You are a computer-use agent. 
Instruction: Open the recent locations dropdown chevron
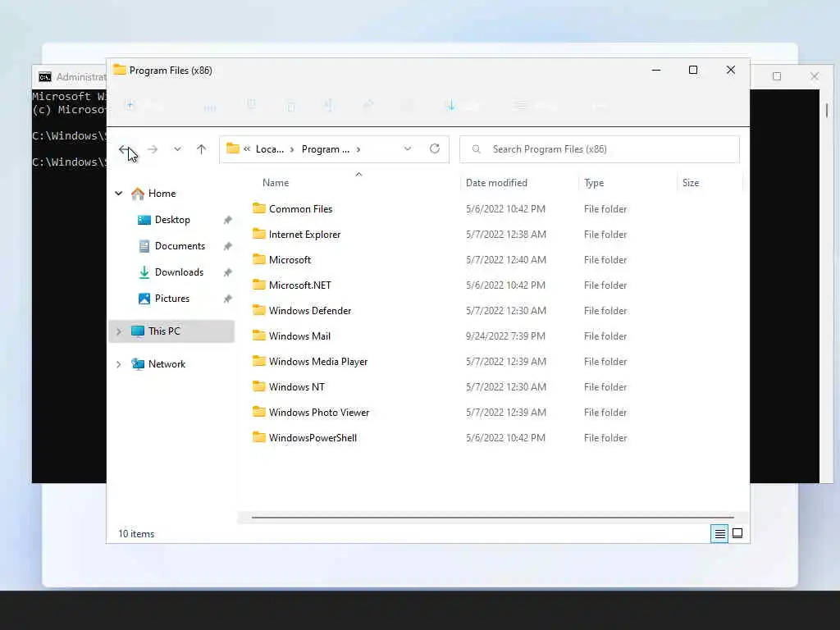[177, 149]
